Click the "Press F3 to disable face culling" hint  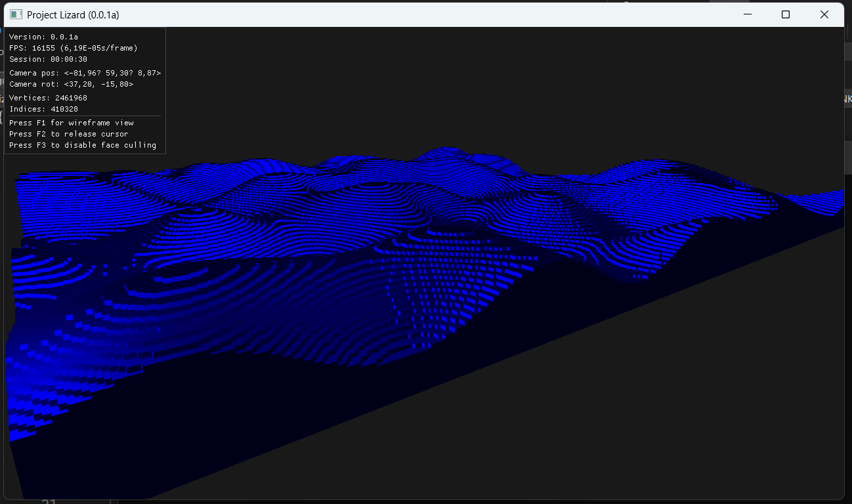[x=82, y=145]
